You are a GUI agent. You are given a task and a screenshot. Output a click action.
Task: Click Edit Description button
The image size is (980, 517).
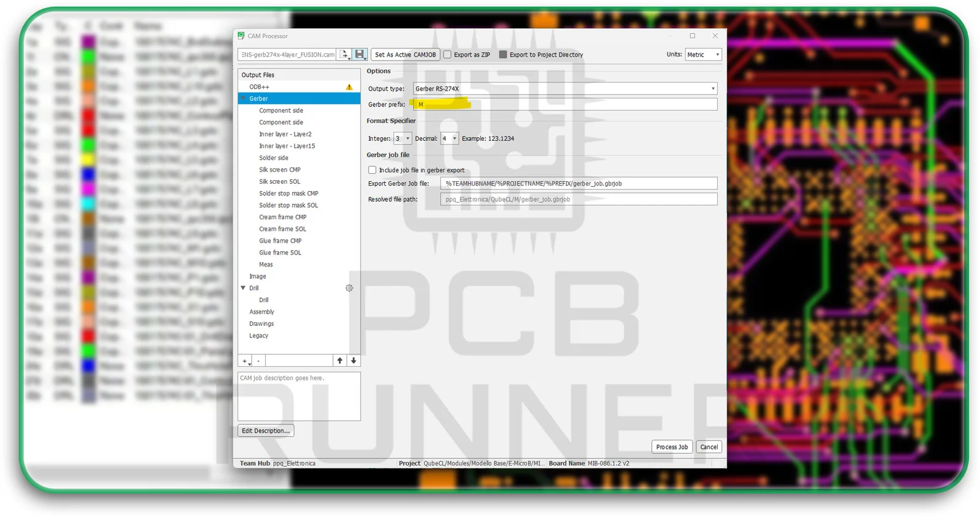coord(266,431)
